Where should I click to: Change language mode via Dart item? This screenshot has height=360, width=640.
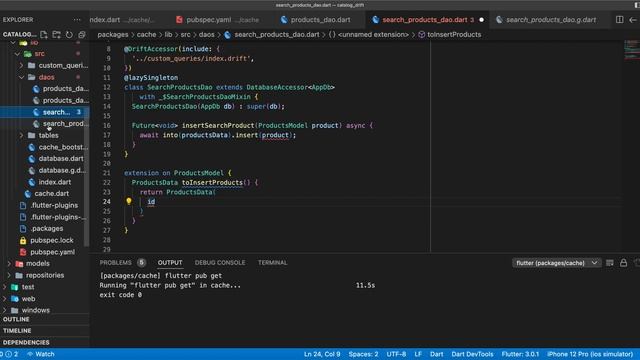click(436, 354)
